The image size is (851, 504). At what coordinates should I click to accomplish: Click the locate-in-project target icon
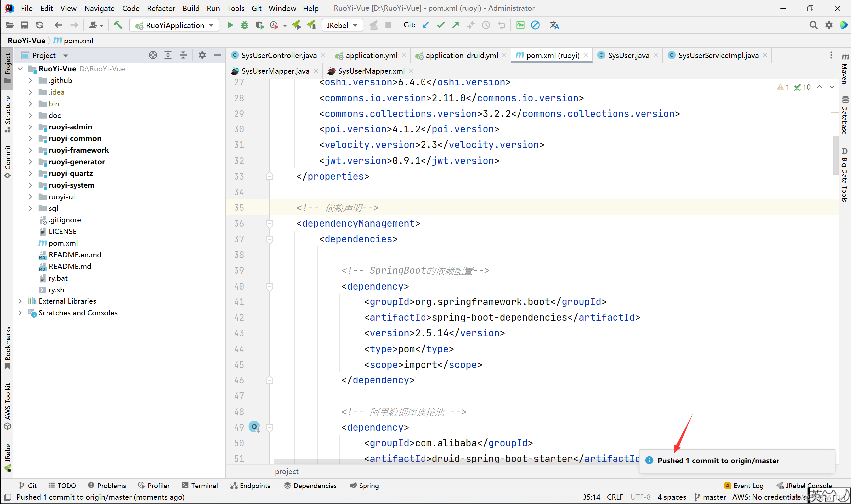[153, 55]
